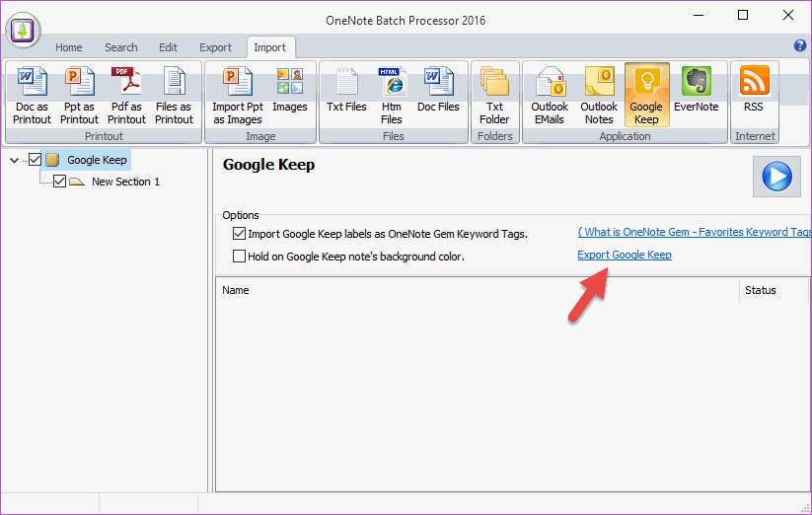Screen dimensions: 812x515
Task: Choose Pdf as Printout import
Action: (126, 96)
